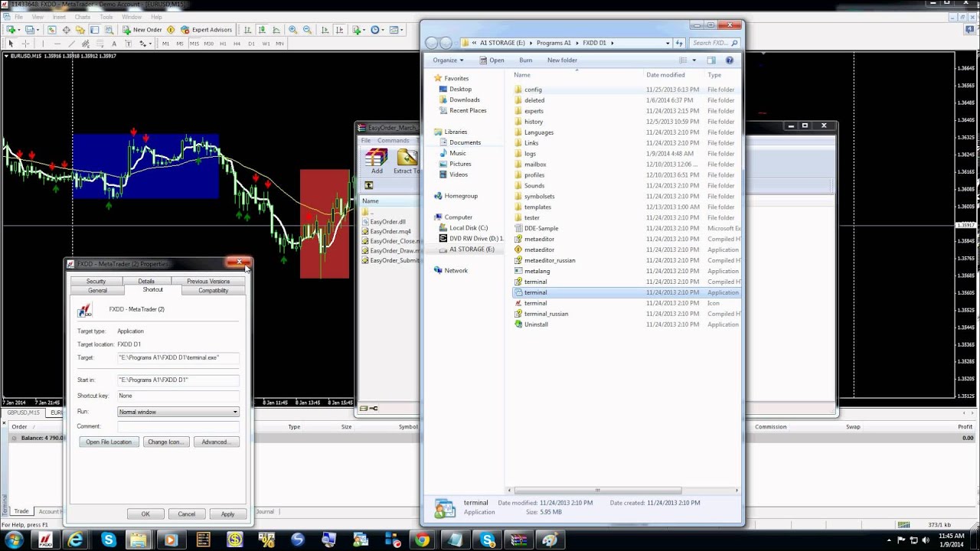Switch chart to M30 timeframe
This screenshot has width=980, height=551.
point(209,44)
